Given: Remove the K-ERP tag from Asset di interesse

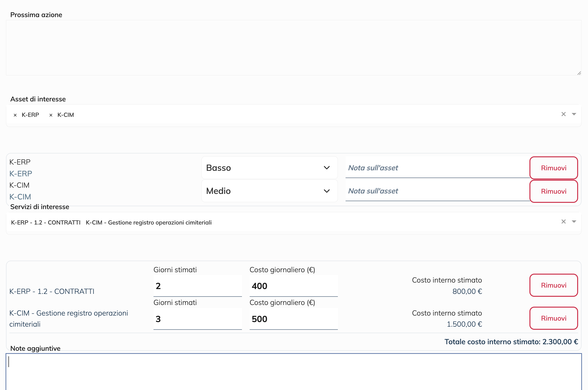Looking at the screenshot, I should point(15,115).
